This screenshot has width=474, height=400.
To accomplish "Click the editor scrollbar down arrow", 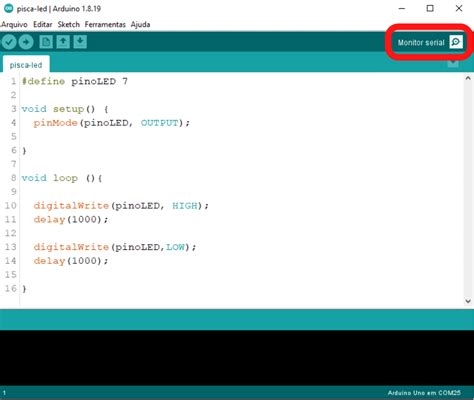I will coord(468,301).
